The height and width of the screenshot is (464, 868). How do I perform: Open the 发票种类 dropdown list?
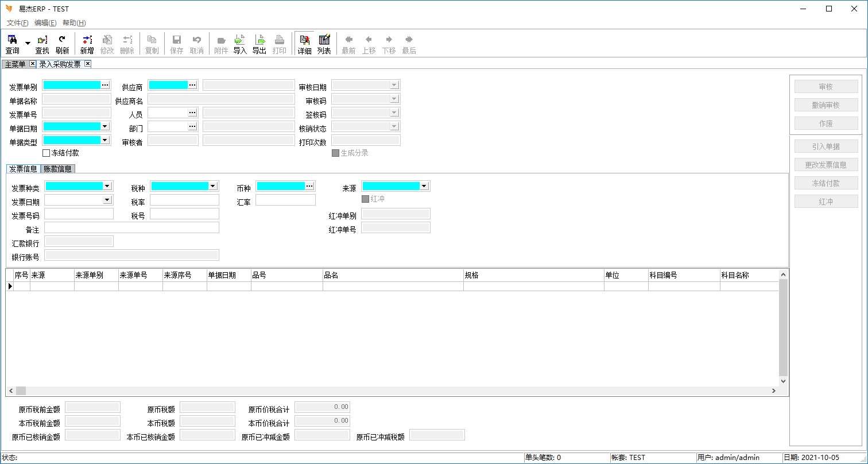coord(107,186)
